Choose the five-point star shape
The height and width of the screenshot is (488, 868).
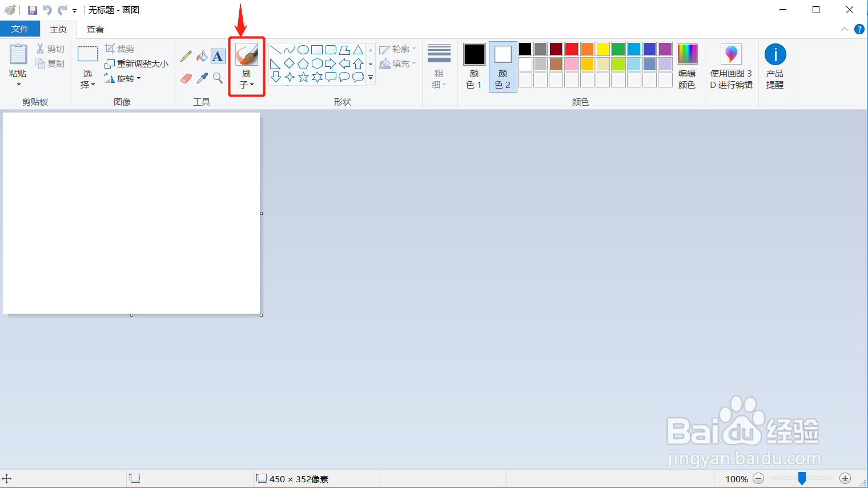[303, 77]
